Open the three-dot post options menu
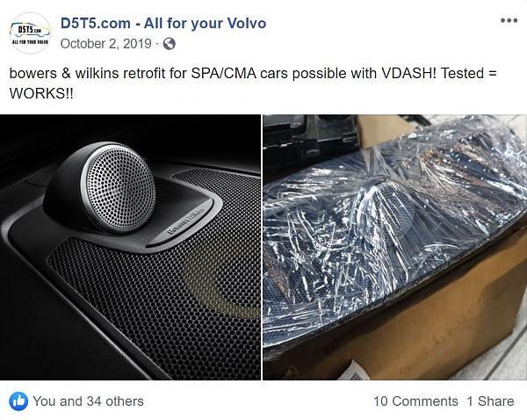This screenshot has width=527, height=420. [509, 20]
